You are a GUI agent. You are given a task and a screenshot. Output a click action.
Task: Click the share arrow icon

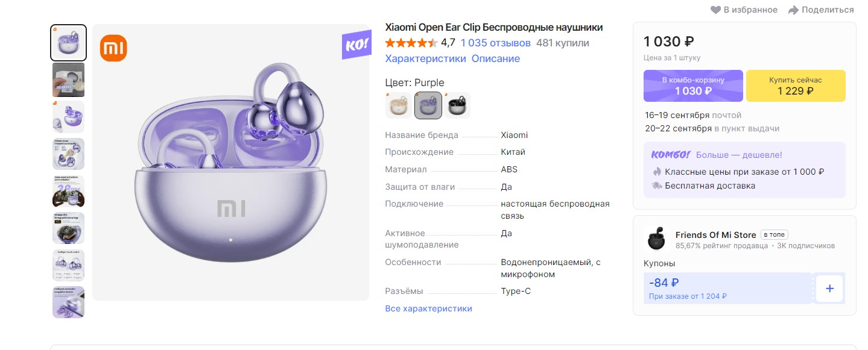click(x=793, y=10)
